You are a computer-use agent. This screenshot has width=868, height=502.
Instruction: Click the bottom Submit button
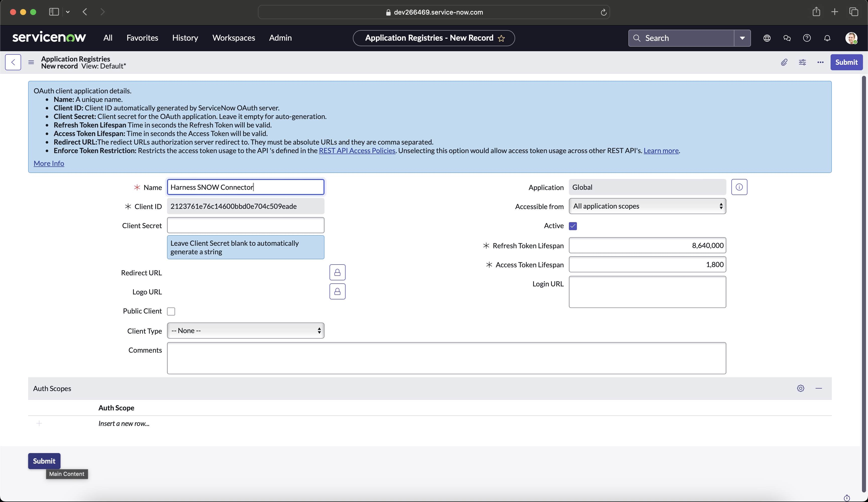click(44, 461)
